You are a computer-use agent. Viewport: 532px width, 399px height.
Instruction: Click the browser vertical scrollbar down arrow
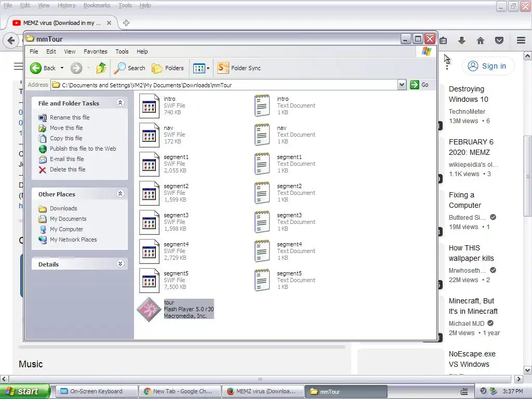click(528, 370)
